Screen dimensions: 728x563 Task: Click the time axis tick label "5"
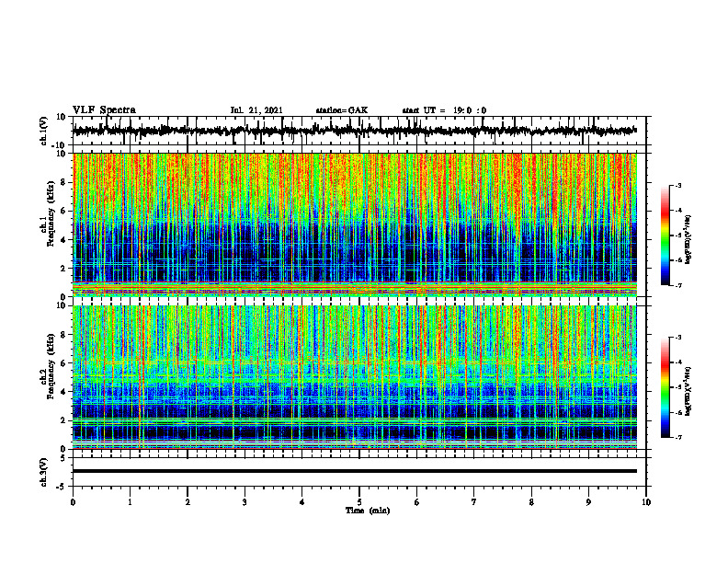(x=359, y=502)
